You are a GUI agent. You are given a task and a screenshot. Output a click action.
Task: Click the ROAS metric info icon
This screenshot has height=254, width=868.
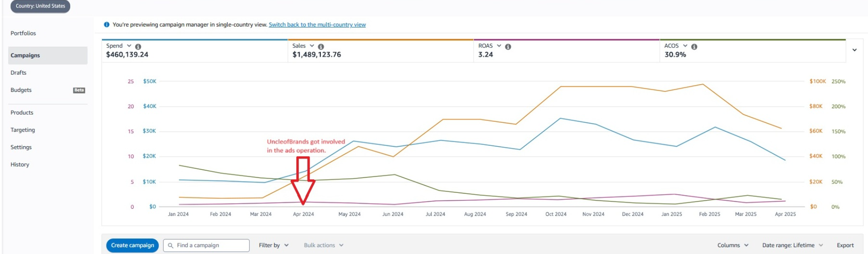[508, 47]
